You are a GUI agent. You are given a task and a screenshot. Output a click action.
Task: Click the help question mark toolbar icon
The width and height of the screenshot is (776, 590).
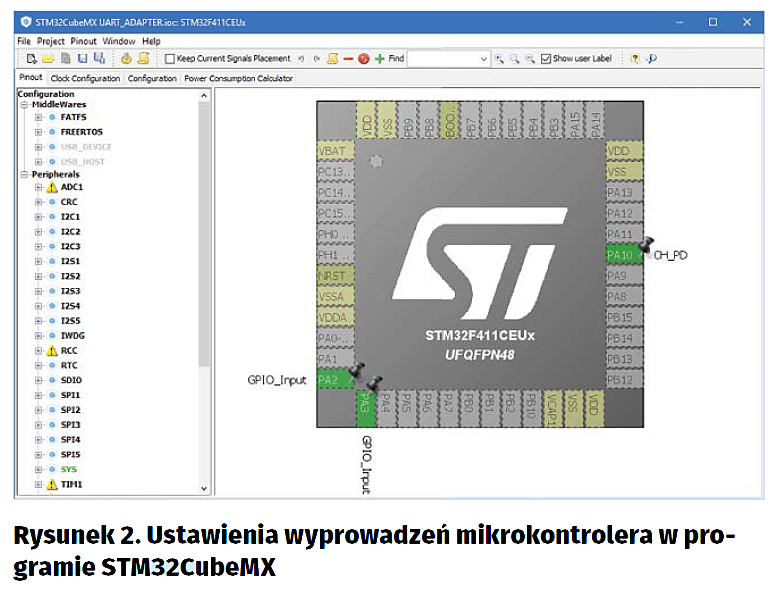634,59
